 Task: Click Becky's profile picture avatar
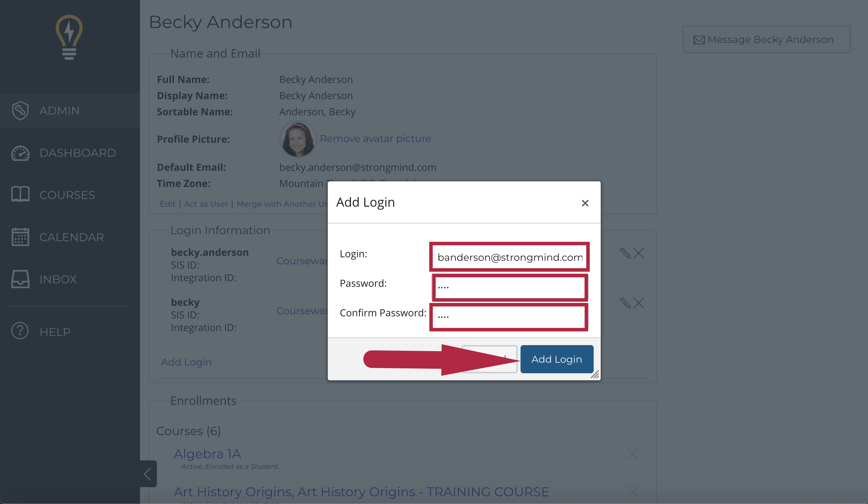point(298,139)
